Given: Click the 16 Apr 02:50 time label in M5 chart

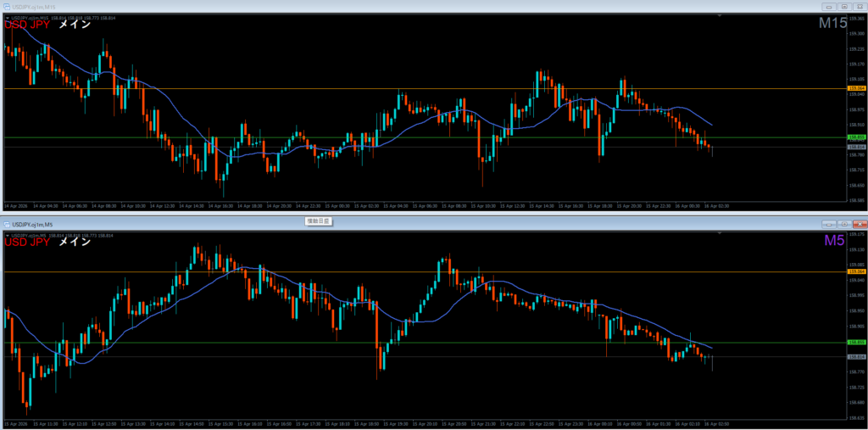Looking at the screenshot, I should (716, 423).
